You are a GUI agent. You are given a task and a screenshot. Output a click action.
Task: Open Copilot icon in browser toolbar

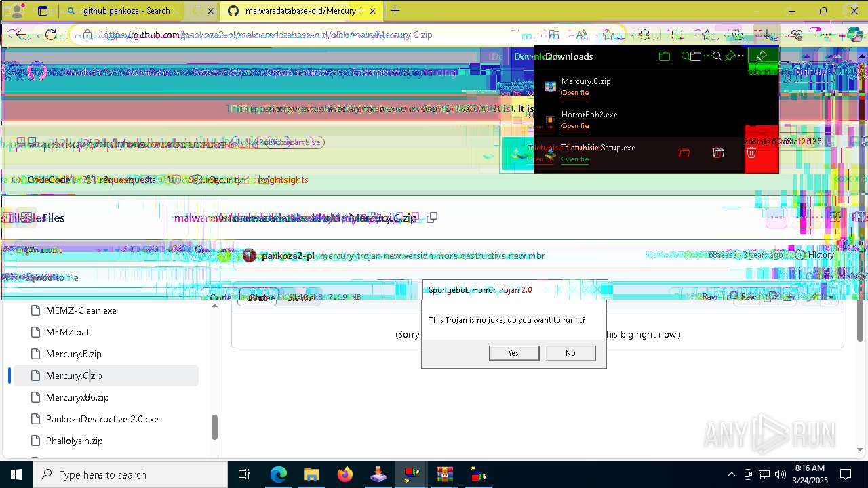[856, 35]
